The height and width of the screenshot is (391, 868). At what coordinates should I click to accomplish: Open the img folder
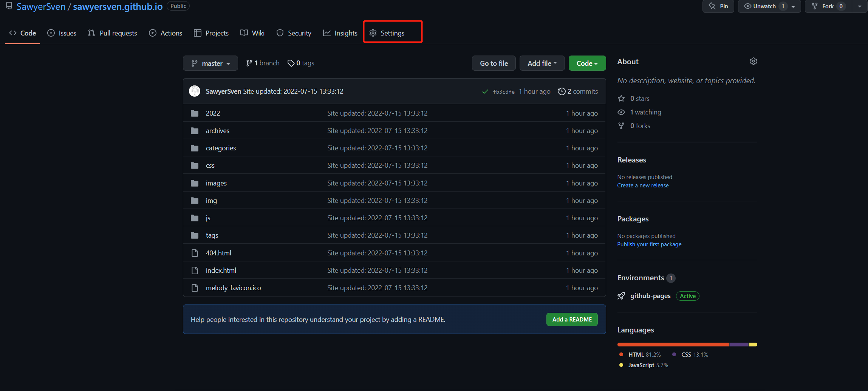211,200
